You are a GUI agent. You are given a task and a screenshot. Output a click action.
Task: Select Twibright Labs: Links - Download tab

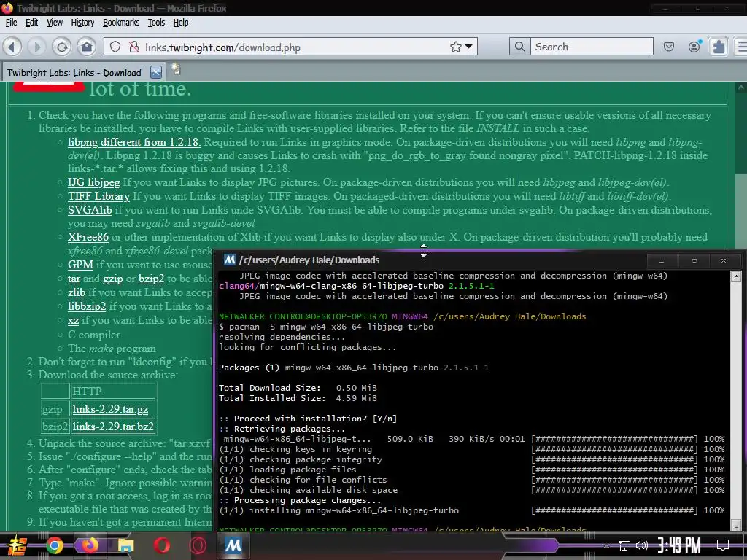(74, 72)
